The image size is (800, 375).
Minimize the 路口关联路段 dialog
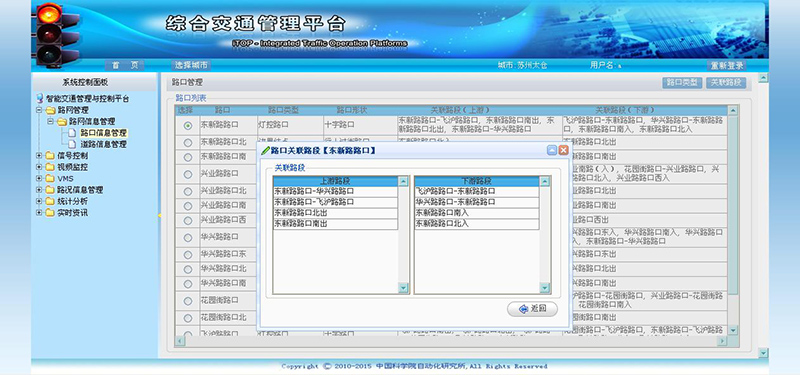click(x=552, y=150)
